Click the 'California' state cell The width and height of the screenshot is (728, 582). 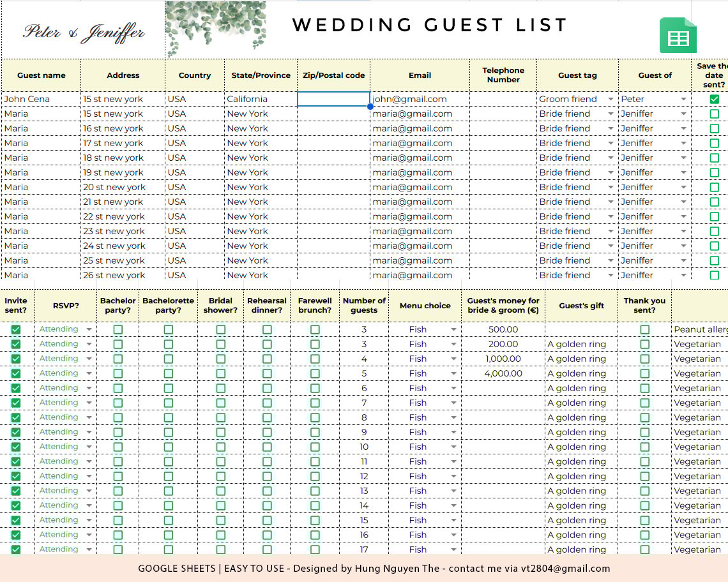click(261, 99)
